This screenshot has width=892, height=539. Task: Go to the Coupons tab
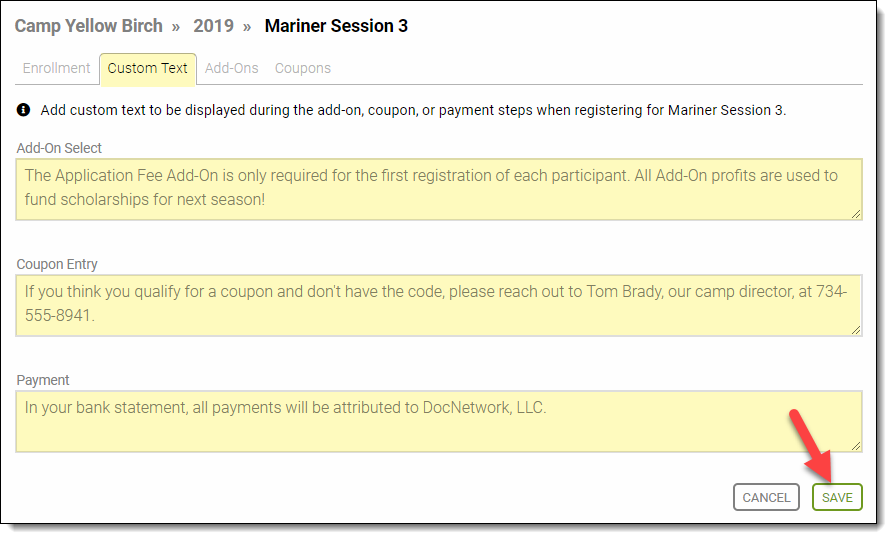tap(303, 68)
